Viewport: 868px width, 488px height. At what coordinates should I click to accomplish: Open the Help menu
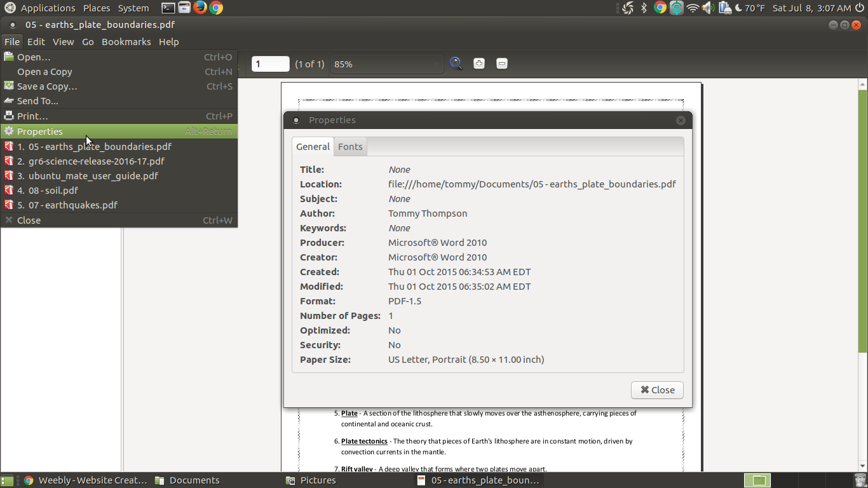(169, 41)
